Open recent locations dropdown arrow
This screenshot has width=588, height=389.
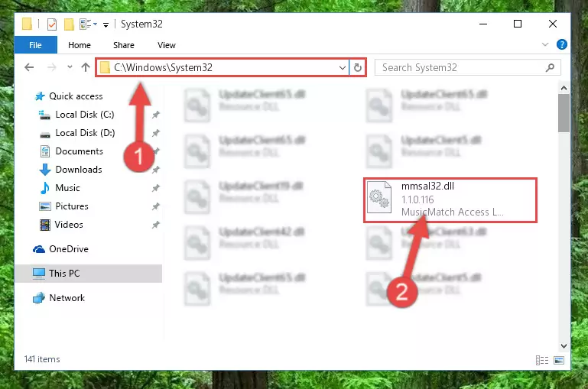70,67
